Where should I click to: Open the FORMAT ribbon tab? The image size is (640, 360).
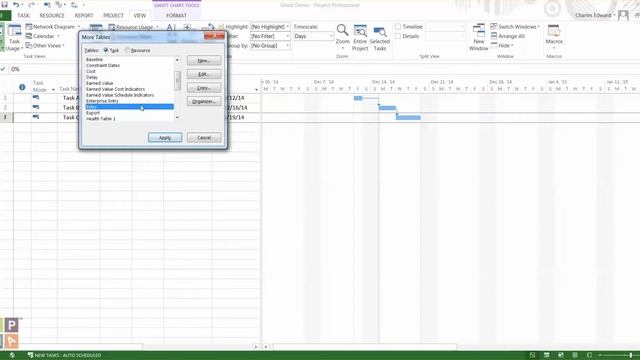coord(176,16)
